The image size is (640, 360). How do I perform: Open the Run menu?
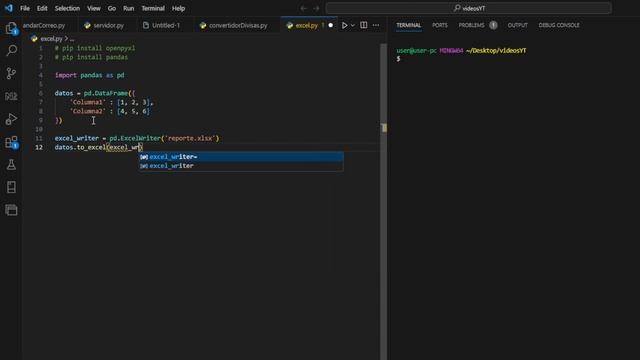pyautogui.click(x=129, y=8)
